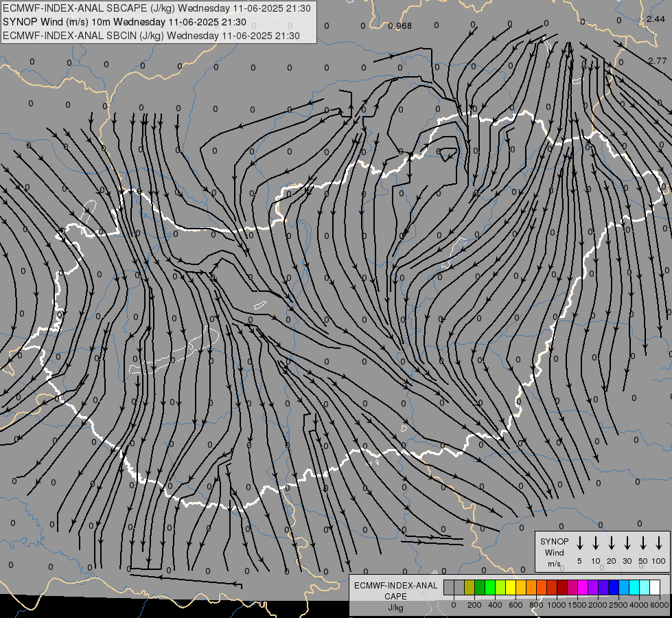The image size is (672, 618).
Task: Click the 2500 tick label on color bar
Action: [618, 605]
